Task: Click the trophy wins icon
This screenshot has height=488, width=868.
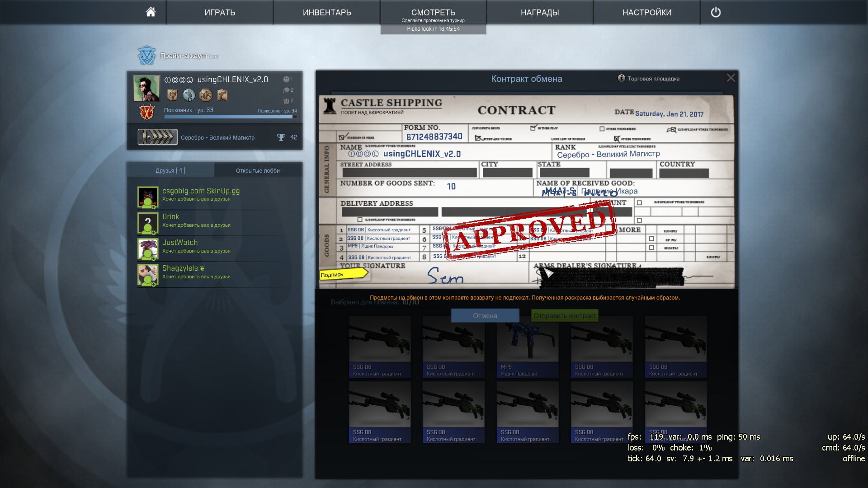Action: (281, 137)
